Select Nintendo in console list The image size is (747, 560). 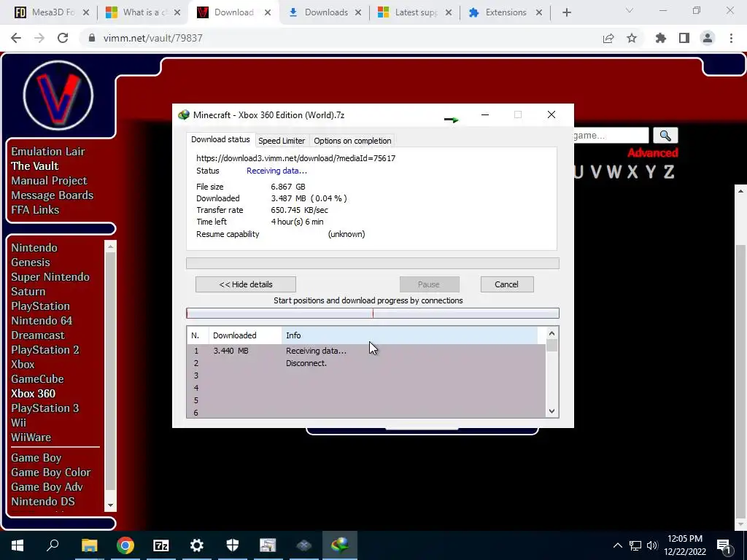click(x=34, y=248)
